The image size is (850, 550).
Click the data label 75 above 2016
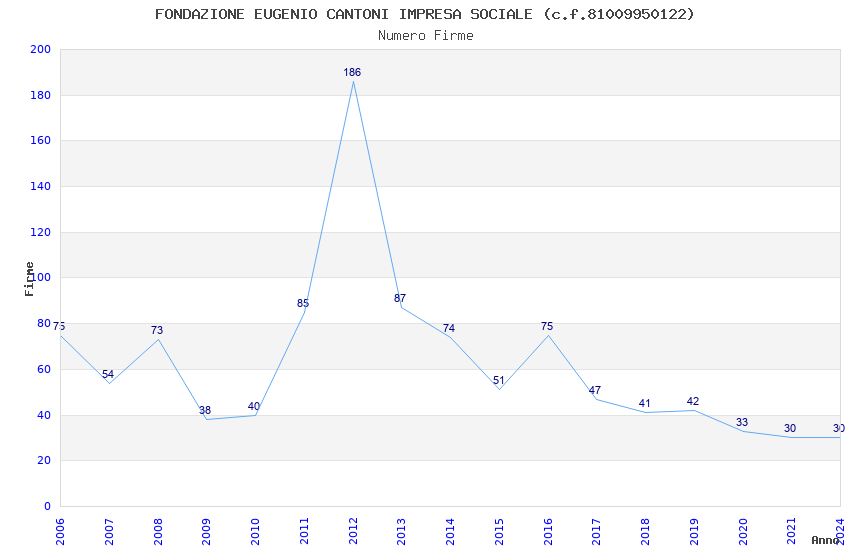click(x=547, y=326)
